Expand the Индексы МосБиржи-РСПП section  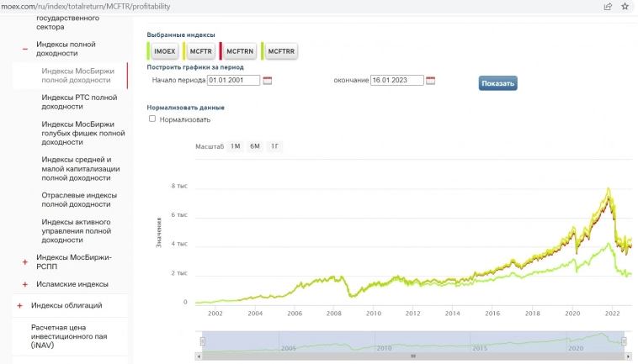pos(25,262)
